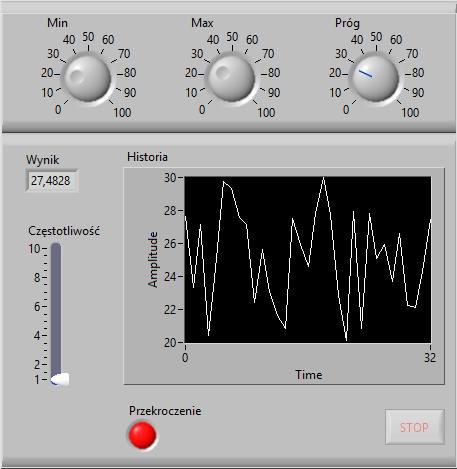Screen dimensions: 457x469
Task: Click the 8 label on the Częstotliwość scale
Action: (x=37, y=278)
